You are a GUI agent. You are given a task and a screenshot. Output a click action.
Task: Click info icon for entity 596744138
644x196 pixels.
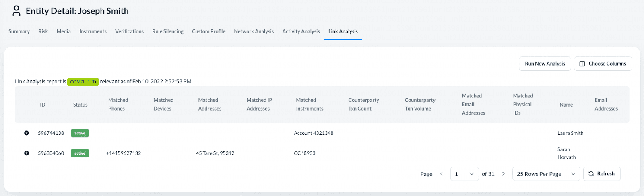pyautogui.click(x=27, y=133)
